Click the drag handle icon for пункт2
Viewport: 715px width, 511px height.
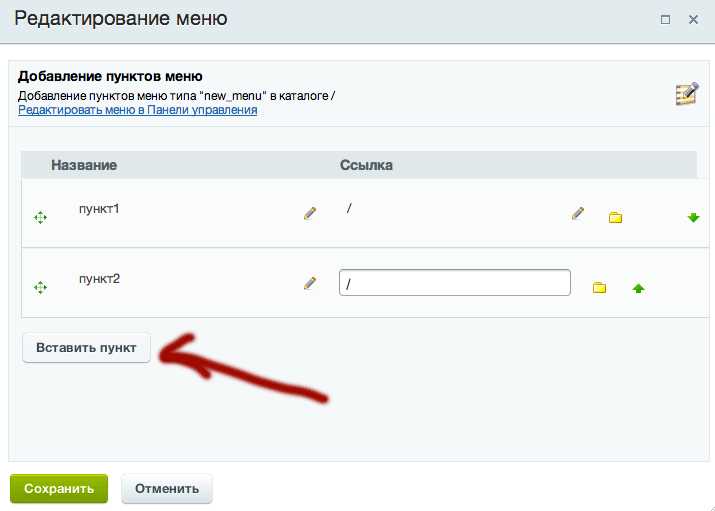point(40,287)
